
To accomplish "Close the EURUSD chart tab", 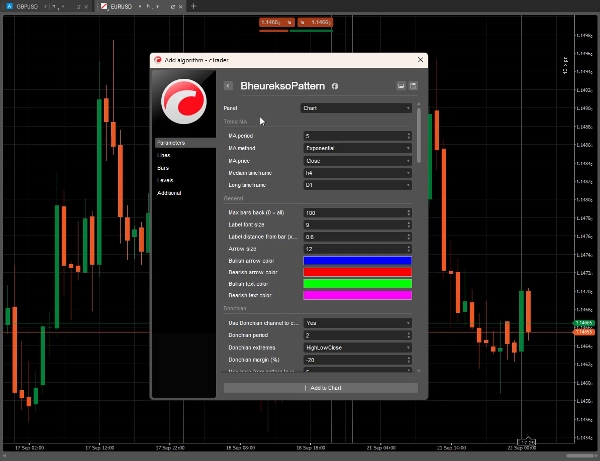I will pyautogui.click(x=181, y=7).
